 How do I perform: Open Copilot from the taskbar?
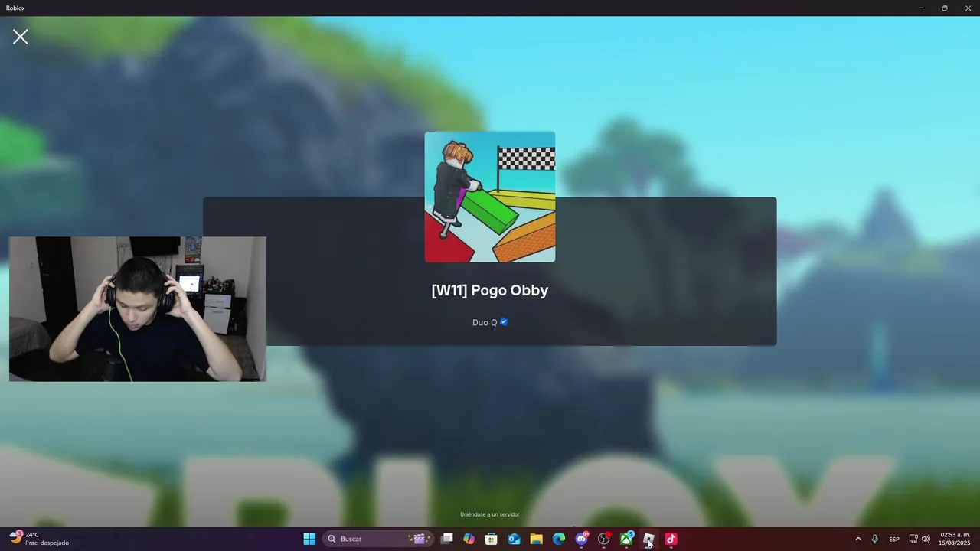click(469, 539)
